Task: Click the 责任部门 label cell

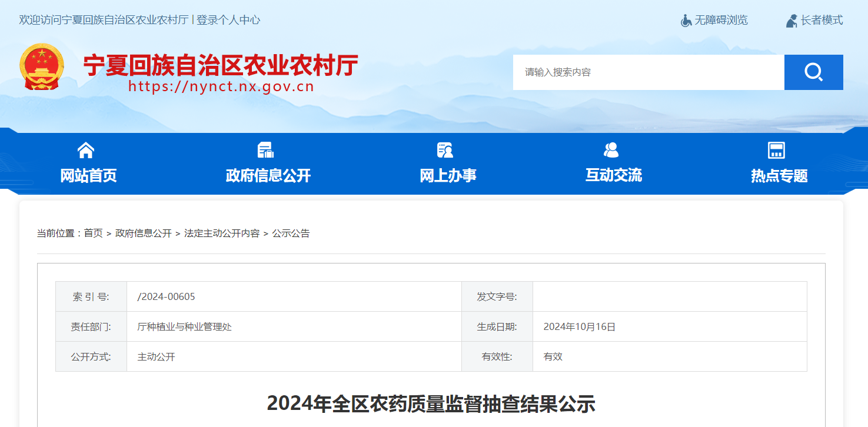Action: [91, 326]
